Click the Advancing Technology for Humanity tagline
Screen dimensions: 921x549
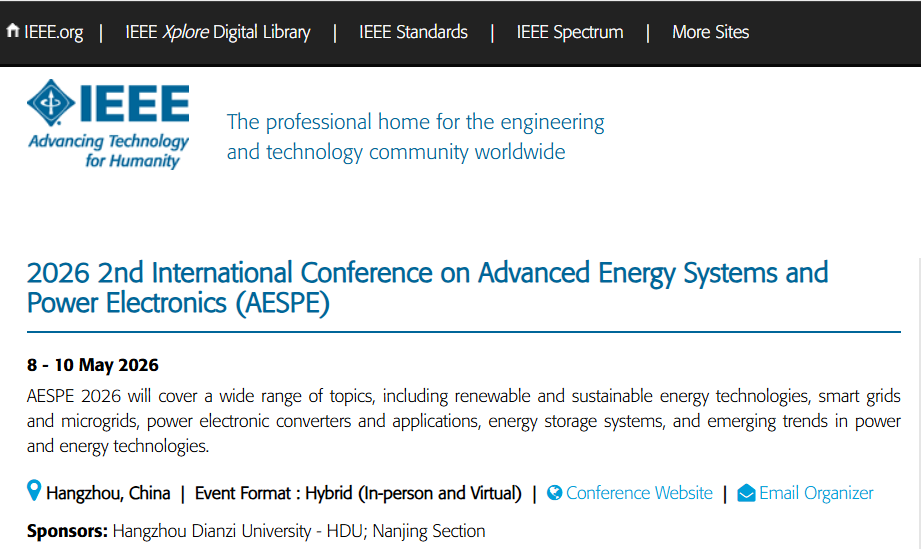coord(108,151)
